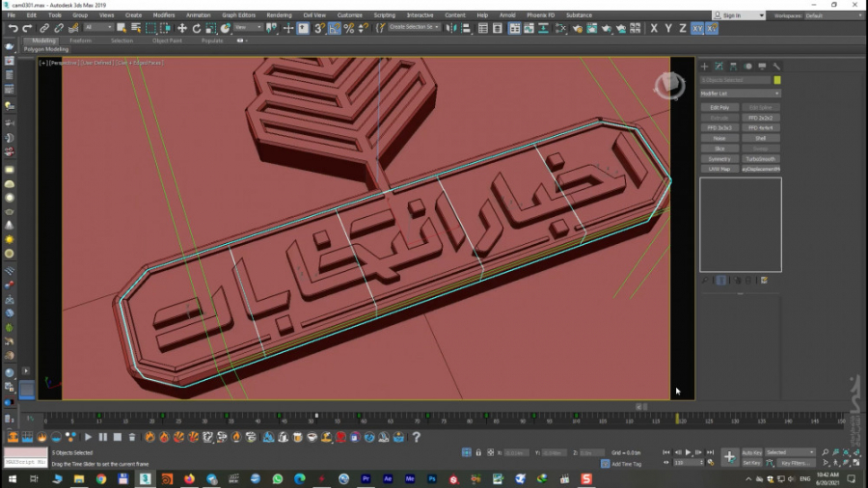Expand the Modifier List dropdown
This screenshot has width=868, height=488.
click(x=740, y=94)
